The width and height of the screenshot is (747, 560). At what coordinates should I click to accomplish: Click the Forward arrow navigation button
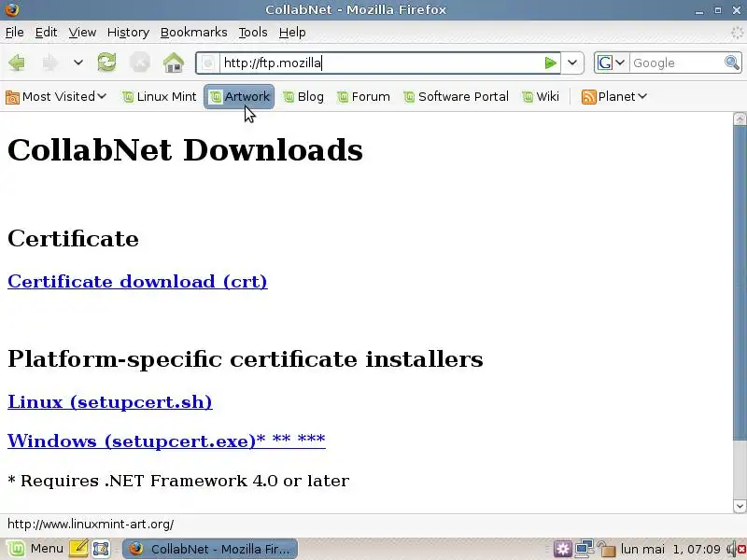pyautogui.click(x=50, y=63)
